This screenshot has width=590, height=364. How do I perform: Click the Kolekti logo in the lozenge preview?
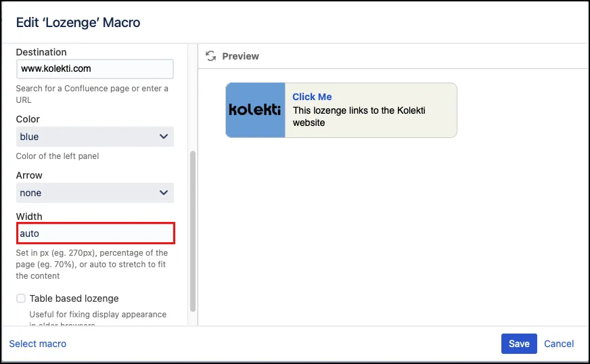(255, 110)
